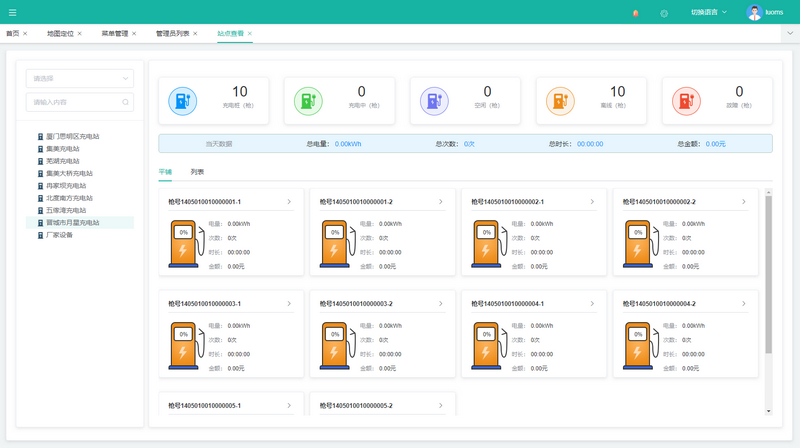The height and width of the screenshot is (448, 800).
Task: Expand details arrow for gun 1405010010000003-1
Action: [x=289, y=304]
